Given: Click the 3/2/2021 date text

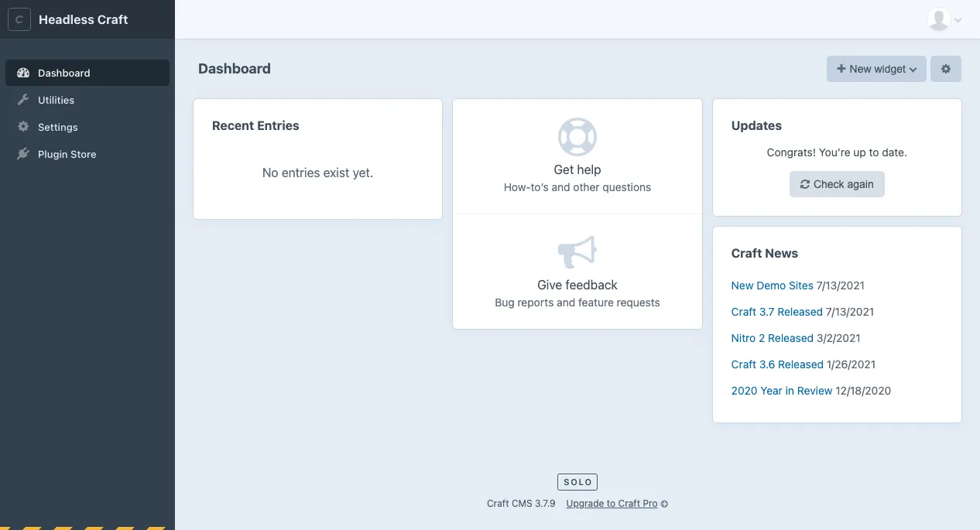Looking at the screenshot, I should (x=838, y=338).
